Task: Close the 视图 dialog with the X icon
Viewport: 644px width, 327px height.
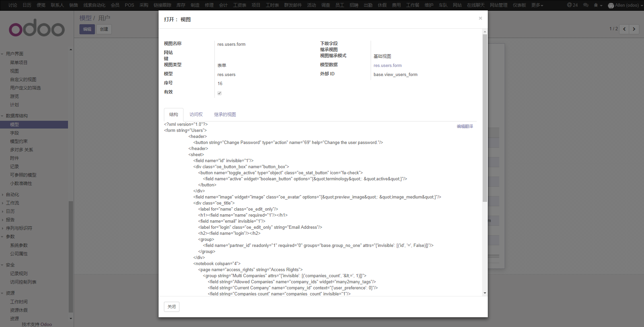Action: point(480,19)
